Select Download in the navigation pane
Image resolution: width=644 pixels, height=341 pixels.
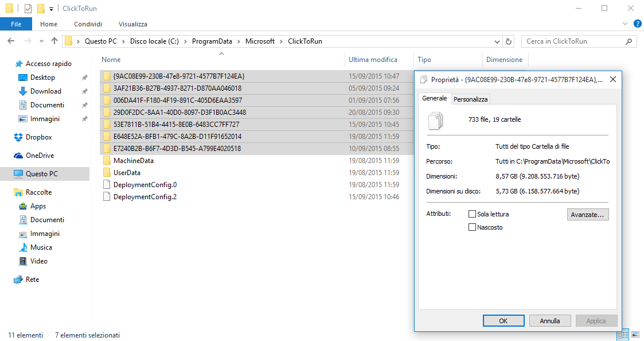45,91
